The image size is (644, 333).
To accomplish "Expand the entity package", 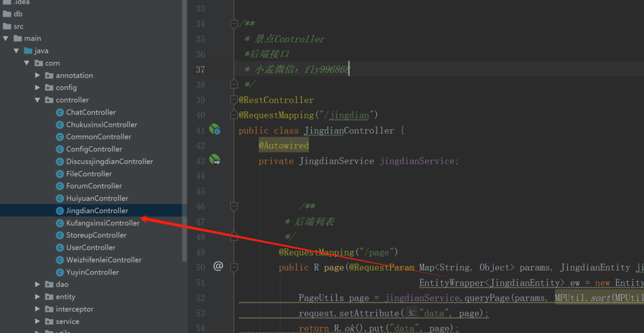I will (38, 297).
